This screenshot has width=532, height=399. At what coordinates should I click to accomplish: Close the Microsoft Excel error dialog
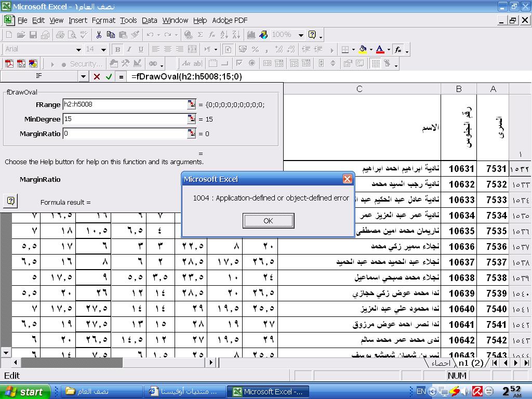click(x=347, y=179)
